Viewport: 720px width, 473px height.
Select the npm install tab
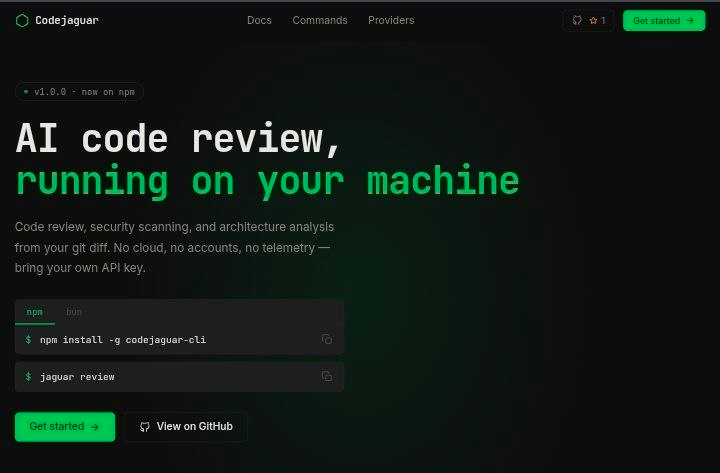click(34, 312)
